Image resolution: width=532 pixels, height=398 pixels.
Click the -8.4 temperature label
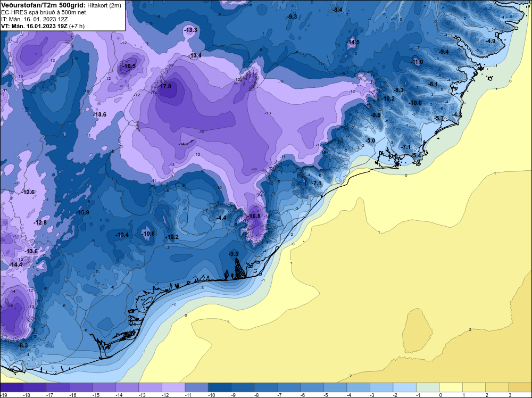pos(338,10)
